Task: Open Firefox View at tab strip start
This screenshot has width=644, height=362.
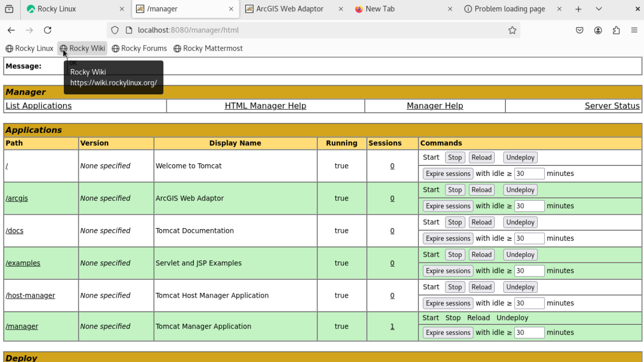Action: [9, 9]
